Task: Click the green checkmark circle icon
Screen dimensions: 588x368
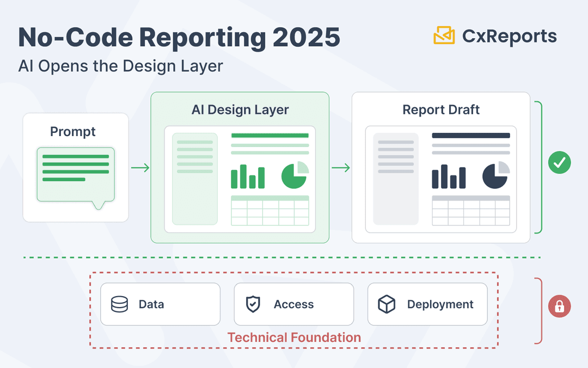Action: coord(560,162)
